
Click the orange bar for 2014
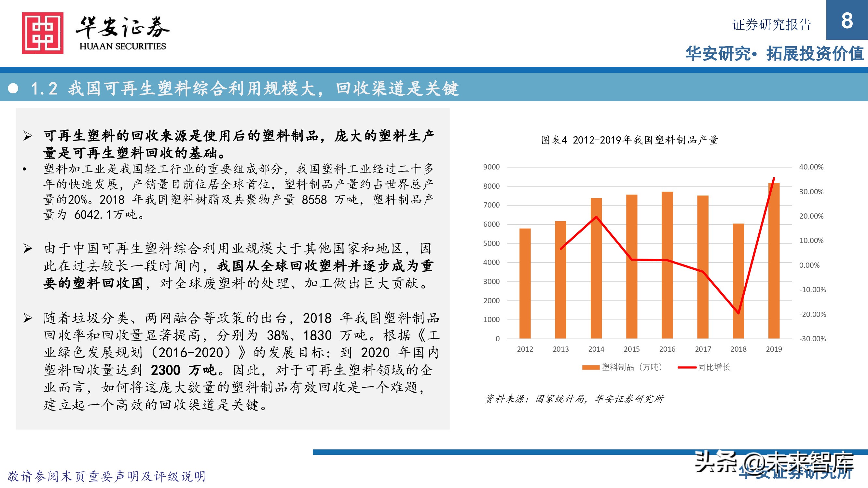pyautogui.click(x=596, y=268)
